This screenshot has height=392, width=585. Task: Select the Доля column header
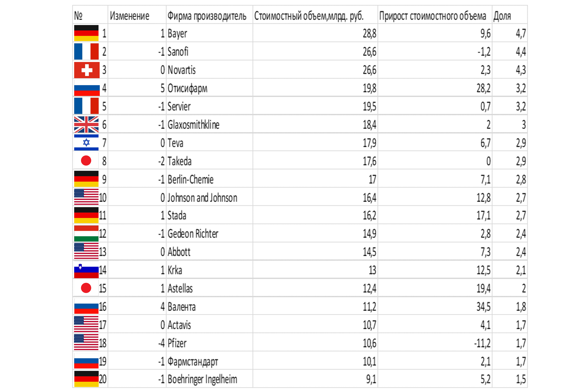502,16
